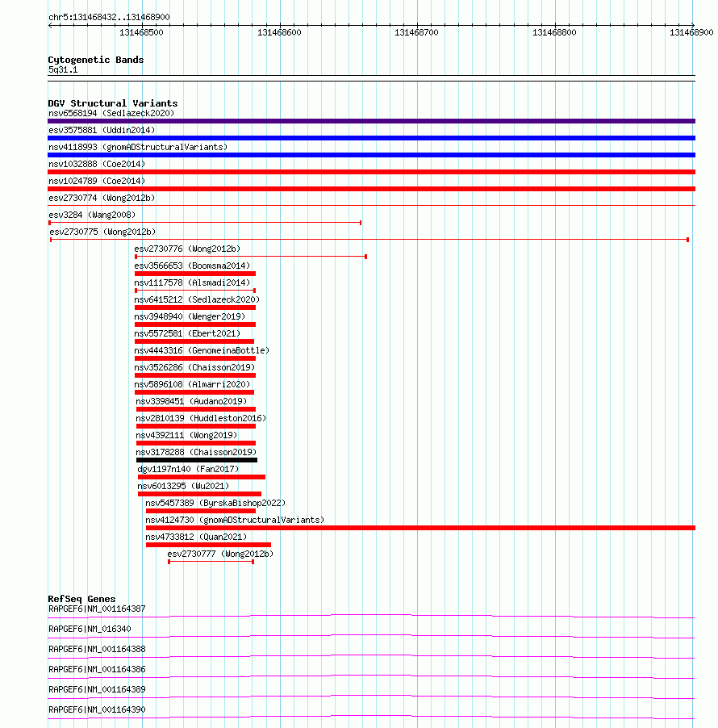Click the 131468500 ruler position label
Image resolution: width=718 pixels, height=728 pixels.
pyautogui.click(x=141, y=32)
